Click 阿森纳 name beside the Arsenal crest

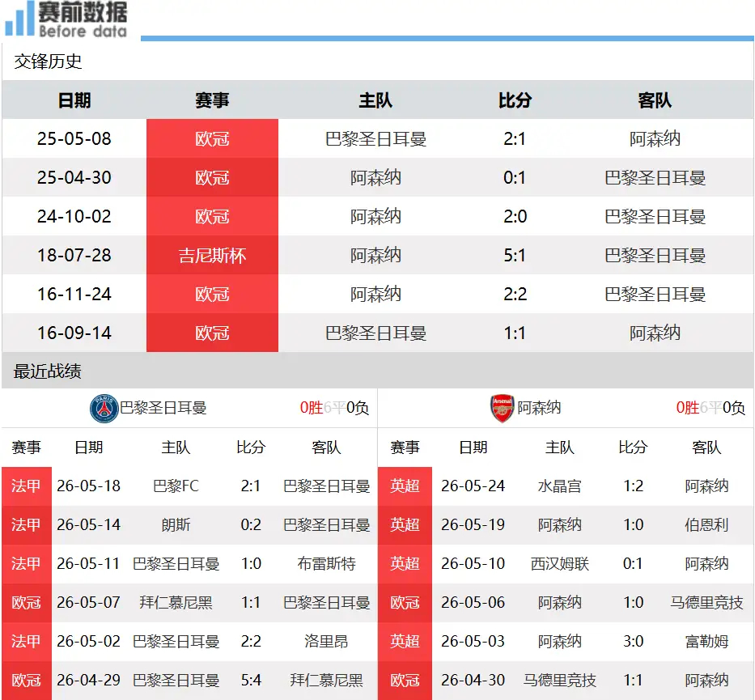point(539,408)
